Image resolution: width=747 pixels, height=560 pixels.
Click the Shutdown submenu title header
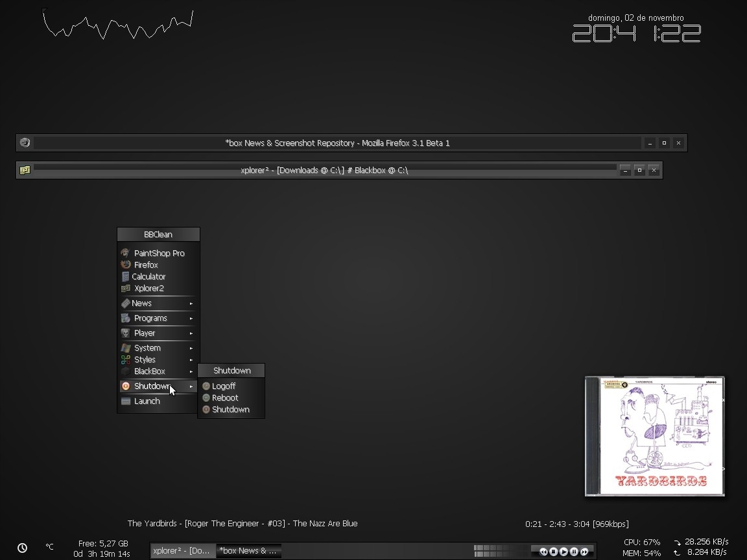click(231, 371)
